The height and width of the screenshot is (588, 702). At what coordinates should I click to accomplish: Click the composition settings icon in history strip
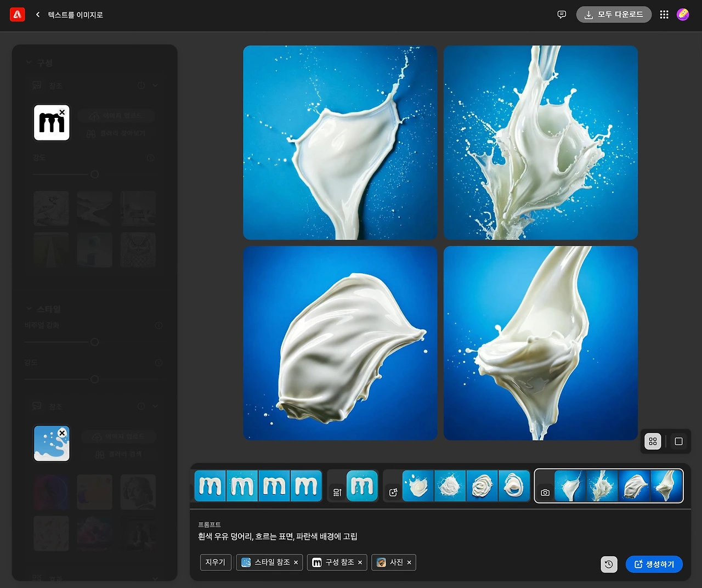click(x=337, y=493)
